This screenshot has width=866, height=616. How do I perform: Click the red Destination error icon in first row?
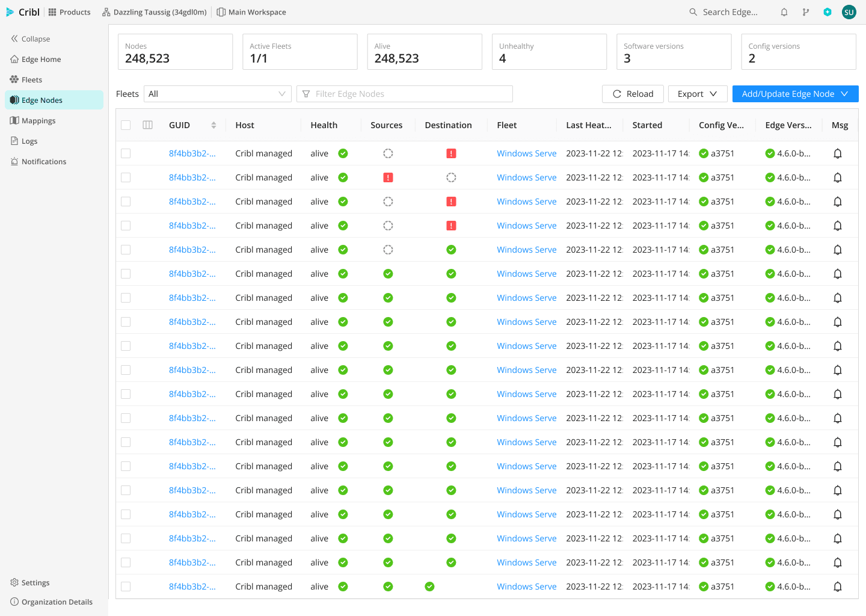(x=451, y=153)
